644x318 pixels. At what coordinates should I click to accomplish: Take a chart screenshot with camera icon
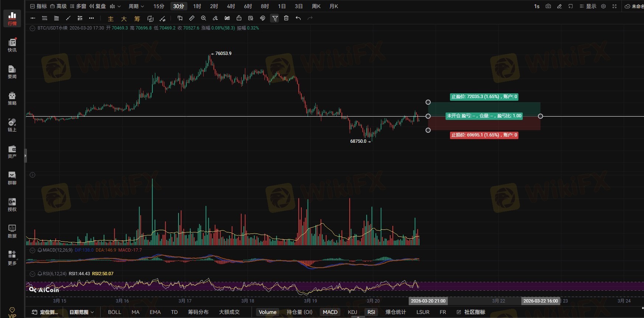pyautogui.click(x=548, y=6)
